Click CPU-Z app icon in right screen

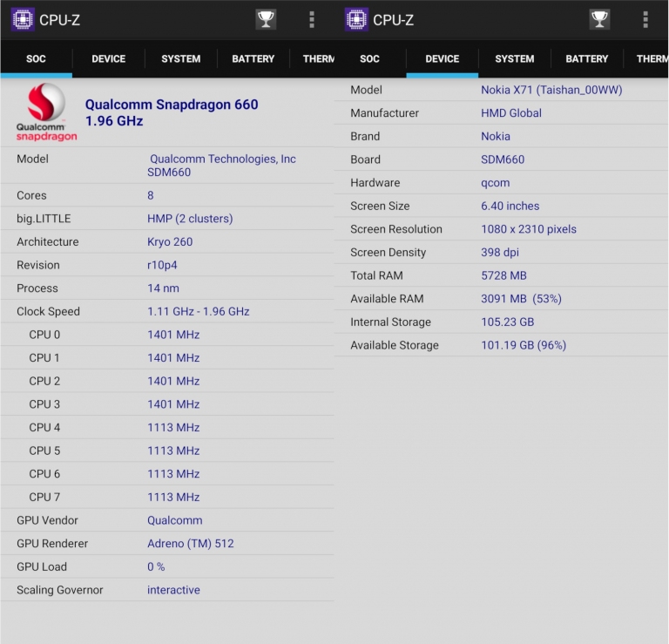356,20
